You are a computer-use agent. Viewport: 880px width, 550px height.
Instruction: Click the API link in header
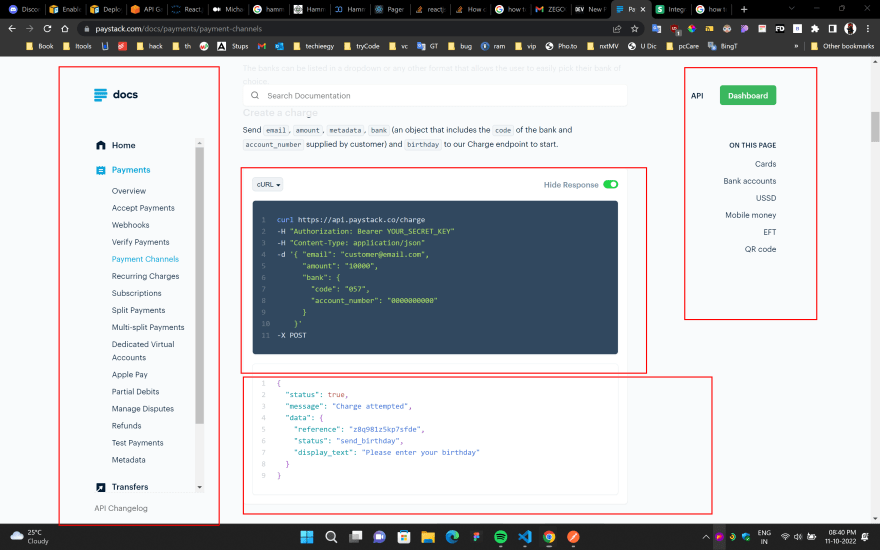click(x=697, y=95)
